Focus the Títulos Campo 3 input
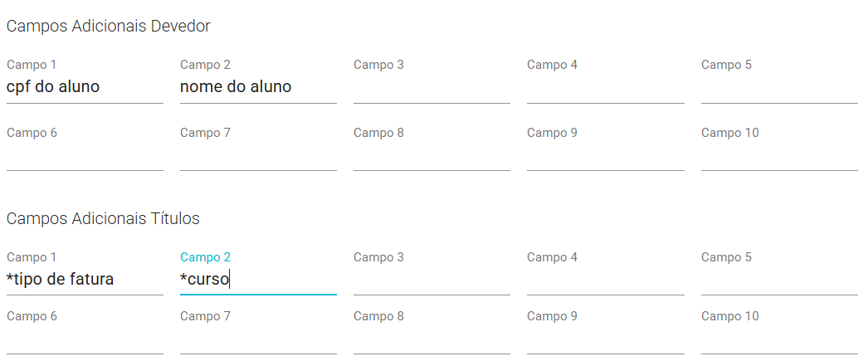Image resolution: width=868 pixels, height=361 pixels. (x=432, y=279)
